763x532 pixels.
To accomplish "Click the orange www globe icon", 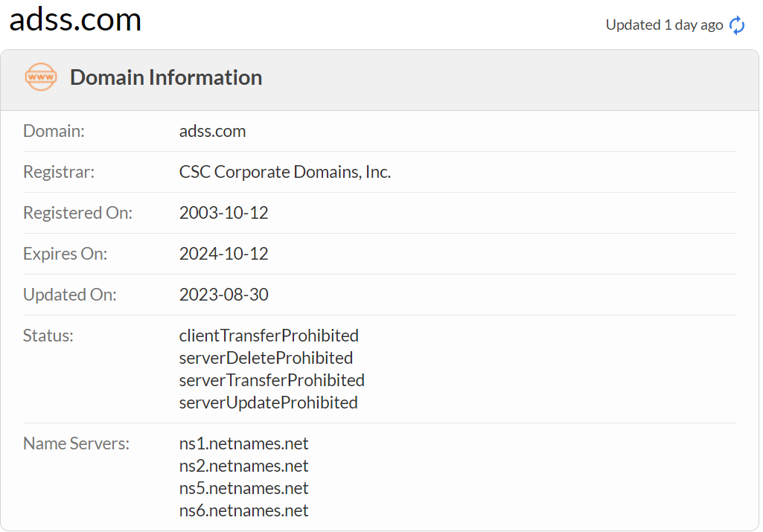I will click(40, 77).
